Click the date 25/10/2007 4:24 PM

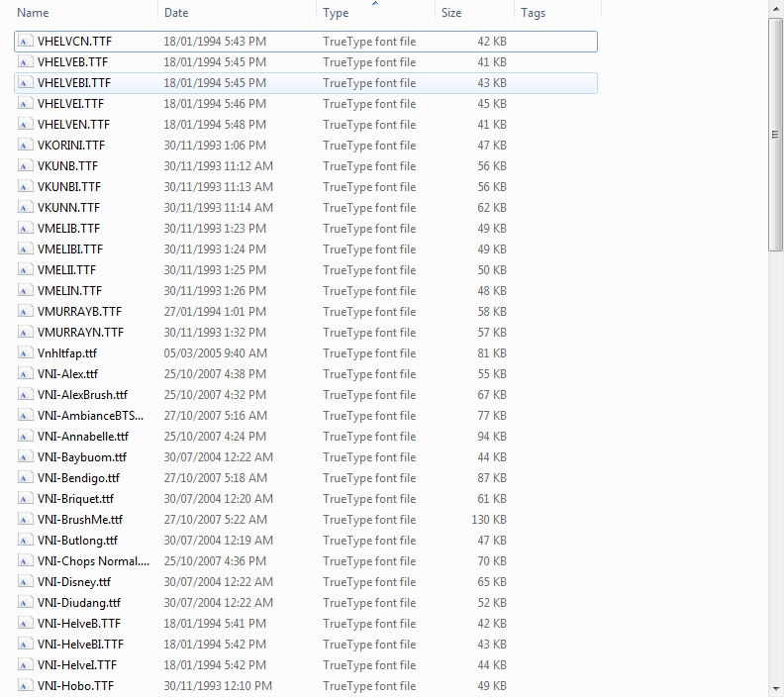[215, 436]
